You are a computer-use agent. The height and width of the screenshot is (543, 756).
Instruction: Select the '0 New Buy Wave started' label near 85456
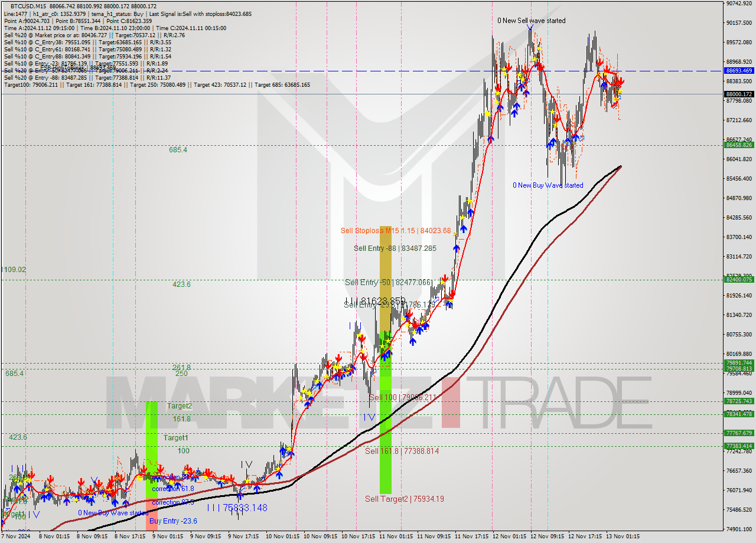pos(548,185)
